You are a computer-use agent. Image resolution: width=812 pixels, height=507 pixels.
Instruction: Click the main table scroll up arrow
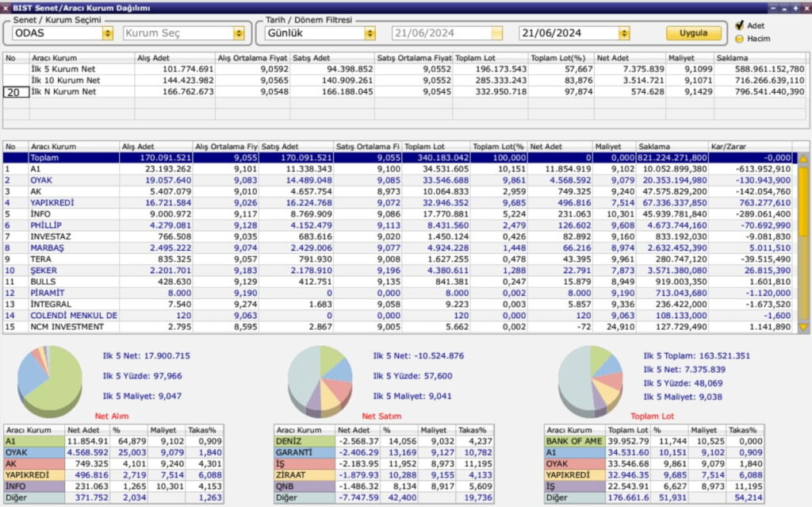(x=803, y=159)
